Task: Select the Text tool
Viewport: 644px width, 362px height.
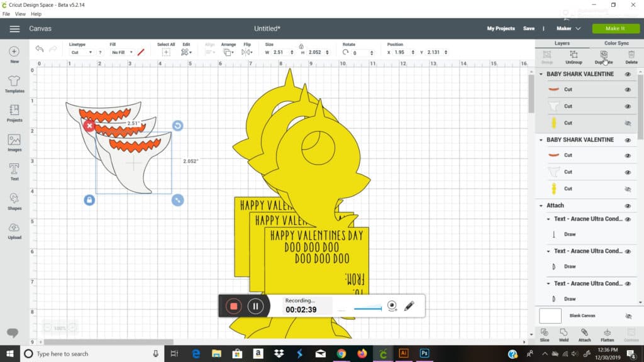Action: pyautogui.click(x=14, y=172)
